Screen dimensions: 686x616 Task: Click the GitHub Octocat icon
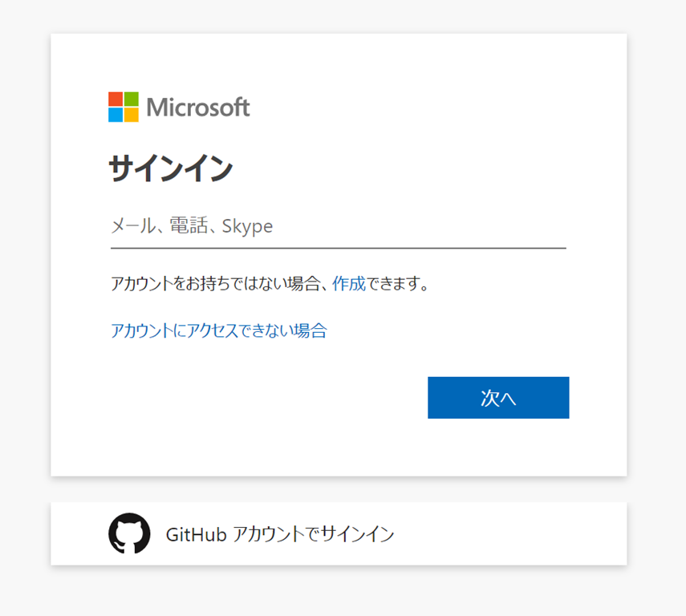[129, 533]
